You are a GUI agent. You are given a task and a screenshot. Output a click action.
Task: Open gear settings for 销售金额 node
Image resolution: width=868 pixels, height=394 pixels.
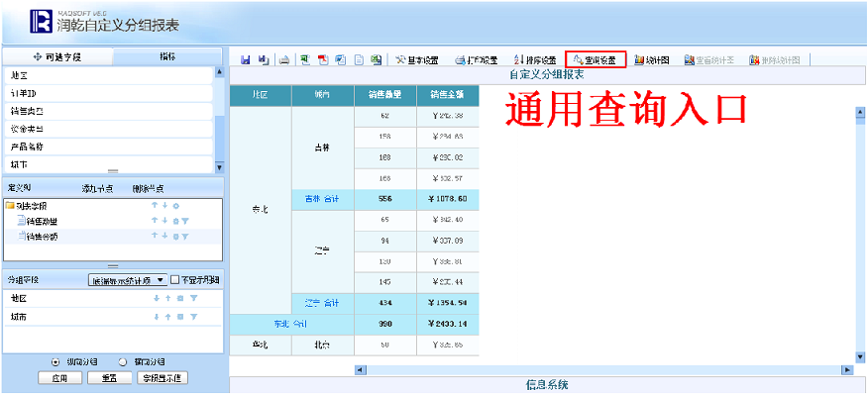click(175, 237)
